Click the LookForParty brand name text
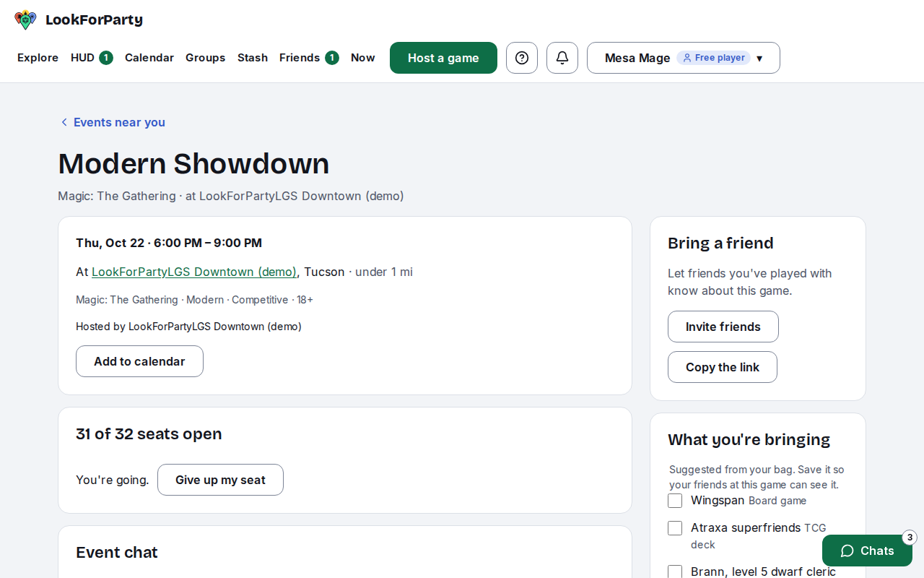924x578 pixels. (x=94, y=20)
